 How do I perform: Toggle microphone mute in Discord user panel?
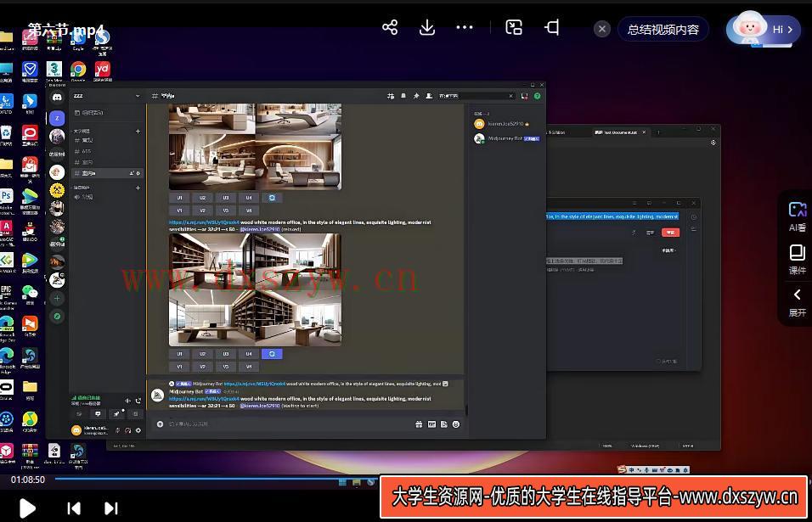(x=118, y=430)
